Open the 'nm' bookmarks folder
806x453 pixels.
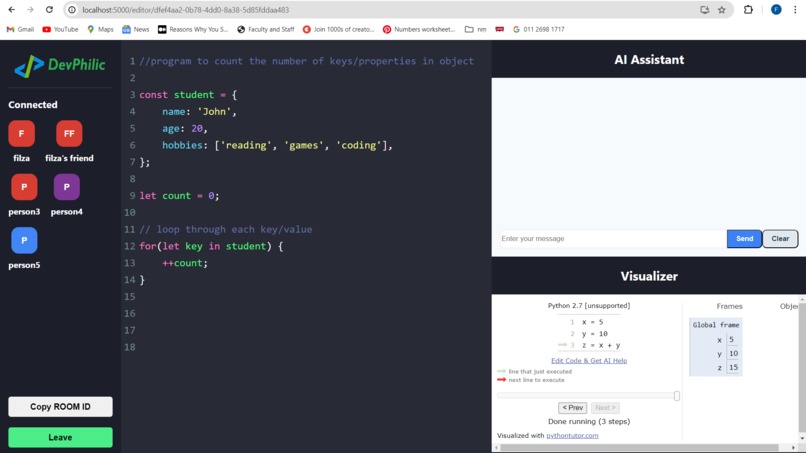pyautogui.click(x=475, y=29)
